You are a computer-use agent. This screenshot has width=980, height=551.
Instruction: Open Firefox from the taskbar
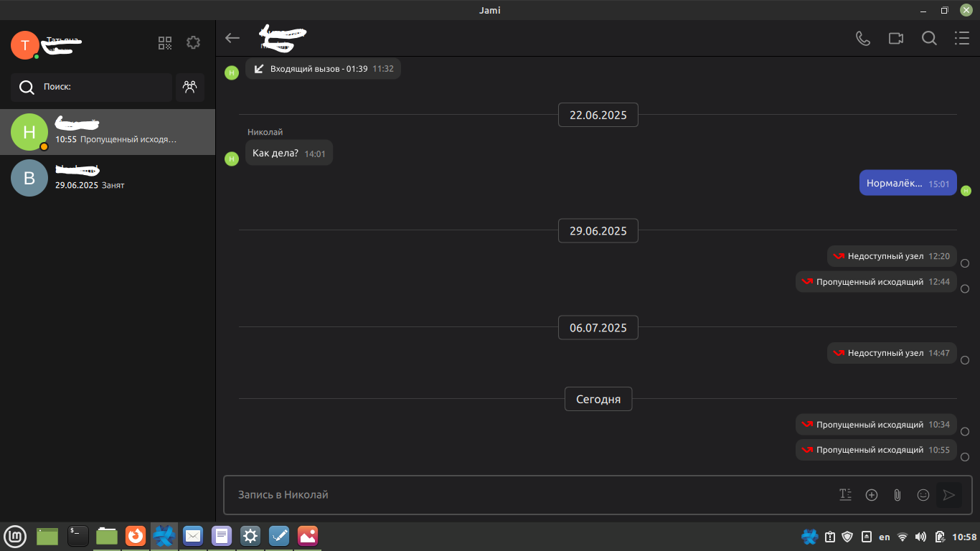[136, 536]
